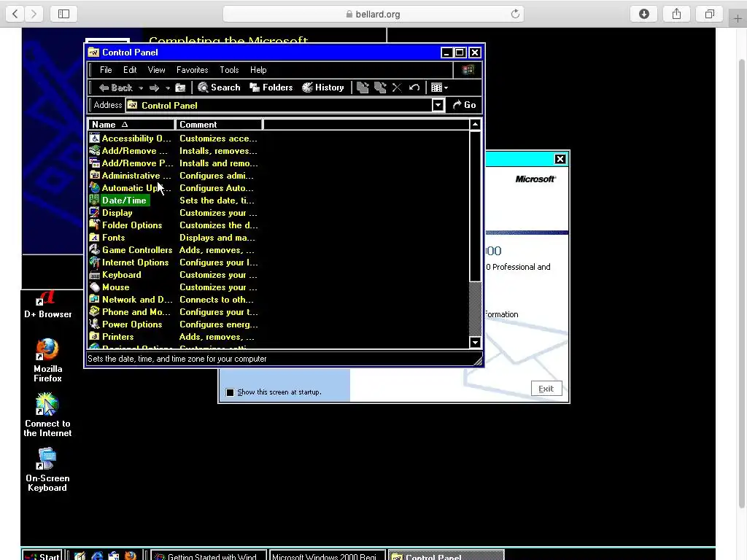Select the Fonts folder icon

coord(95,237)
